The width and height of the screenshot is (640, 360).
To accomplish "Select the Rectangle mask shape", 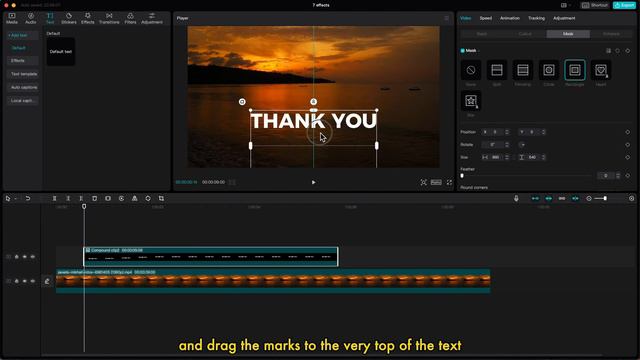I will pyautogui.click(x=575, y=70).
